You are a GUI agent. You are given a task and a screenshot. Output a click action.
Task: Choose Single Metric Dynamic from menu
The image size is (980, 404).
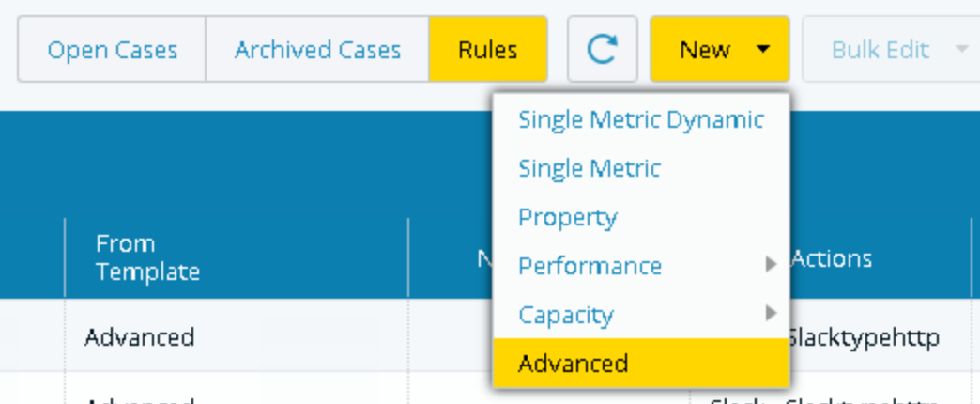tap(640, 119)
